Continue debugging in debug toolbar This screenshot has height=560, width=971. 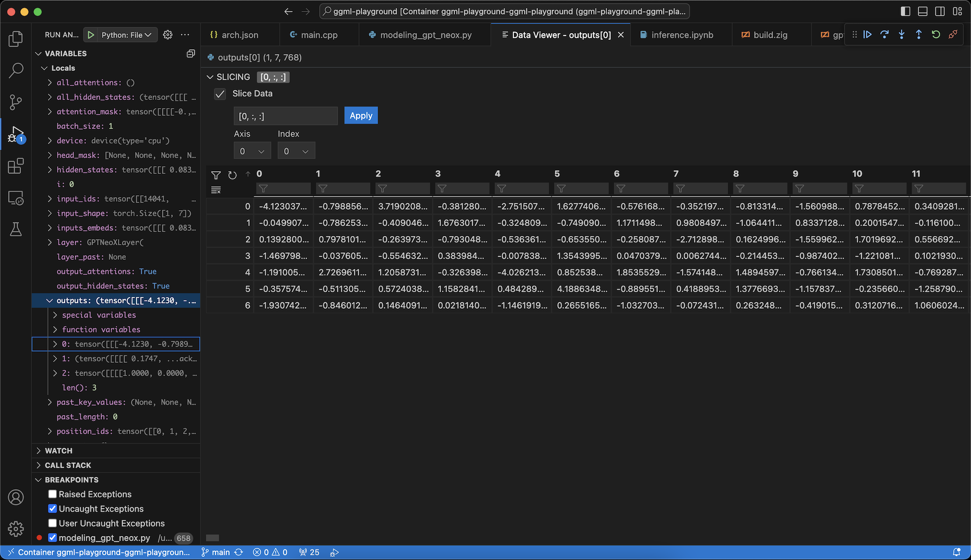tap(867, 34)
